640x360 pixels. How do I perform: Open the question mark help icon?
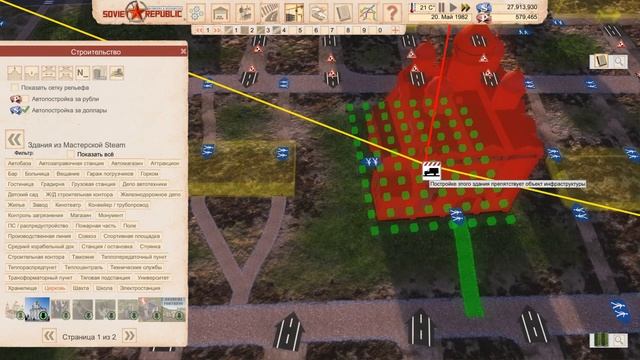click(392, 13)
